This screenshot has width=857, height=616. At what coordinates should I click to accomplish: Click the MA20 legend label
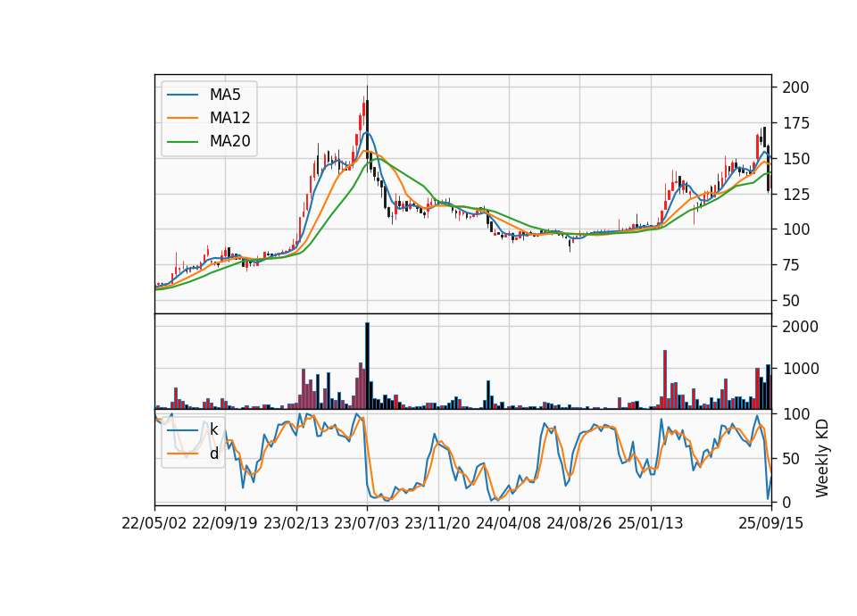coord(229,142)
